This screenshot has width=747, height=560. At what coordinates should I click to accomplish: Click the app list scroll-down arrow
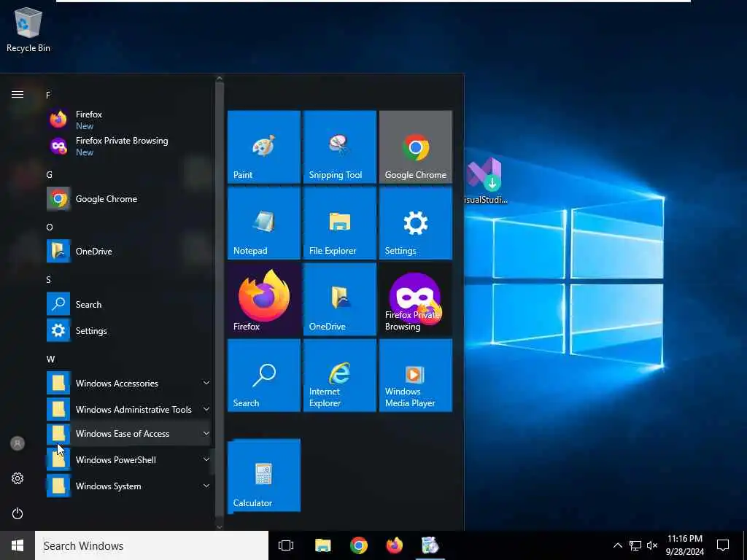point(219,526)
